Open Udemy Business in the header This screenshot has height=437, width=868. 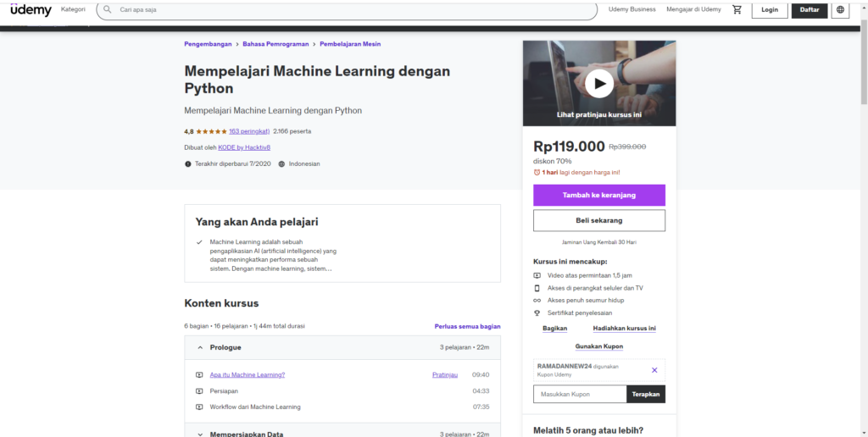(x=632, y=10)
